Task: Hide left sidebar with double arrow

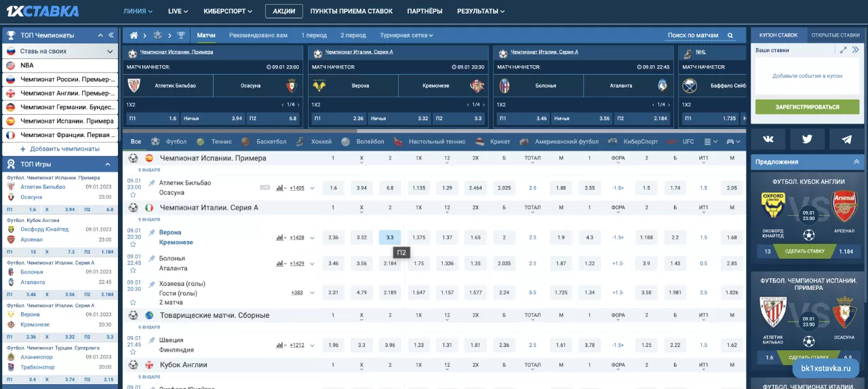Action: [111, 35]
